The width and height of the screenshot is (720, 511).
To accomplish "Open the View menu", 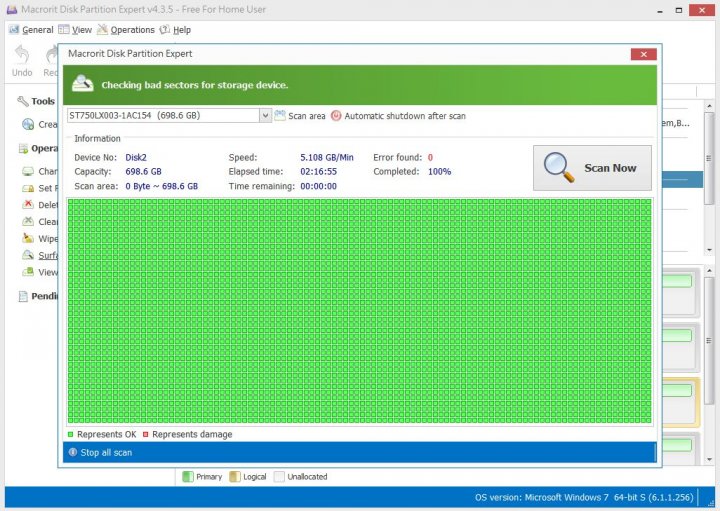I will pyautogui.click(x=75, y=30).
